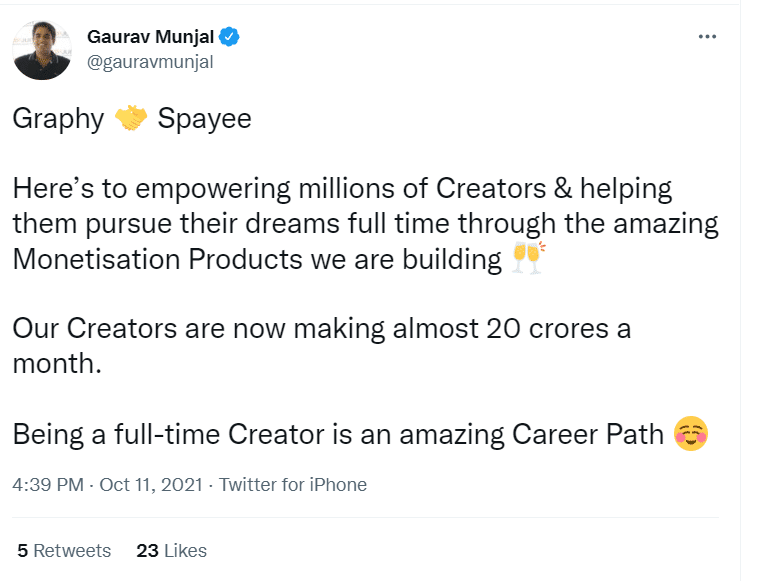Click the Twitter for iPhone source link
The image size is (766, 581).
click(x=293, y=485)
